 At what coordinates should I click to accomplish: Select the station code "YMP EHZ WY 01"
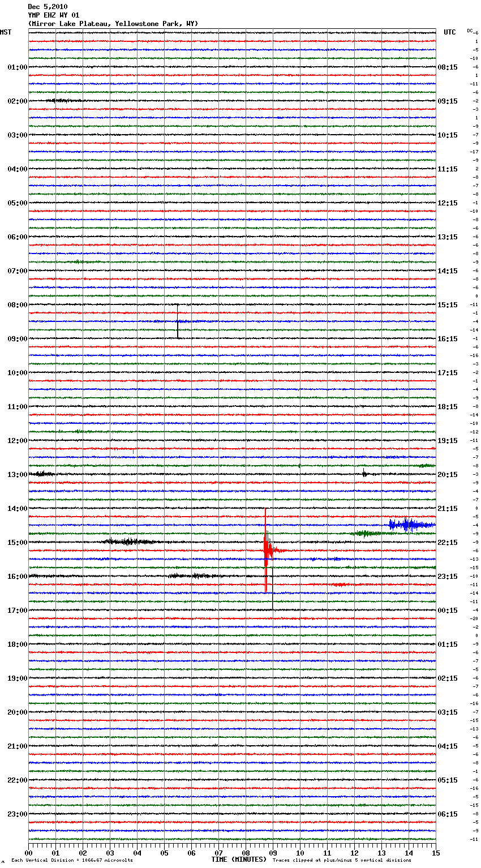54,15
